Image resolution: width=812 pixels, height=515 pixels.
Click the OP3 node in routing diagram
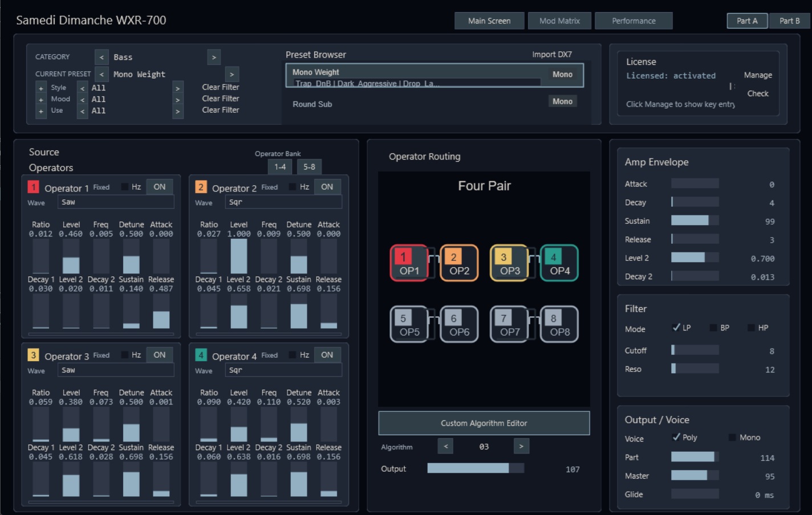(x=509, y=263)
